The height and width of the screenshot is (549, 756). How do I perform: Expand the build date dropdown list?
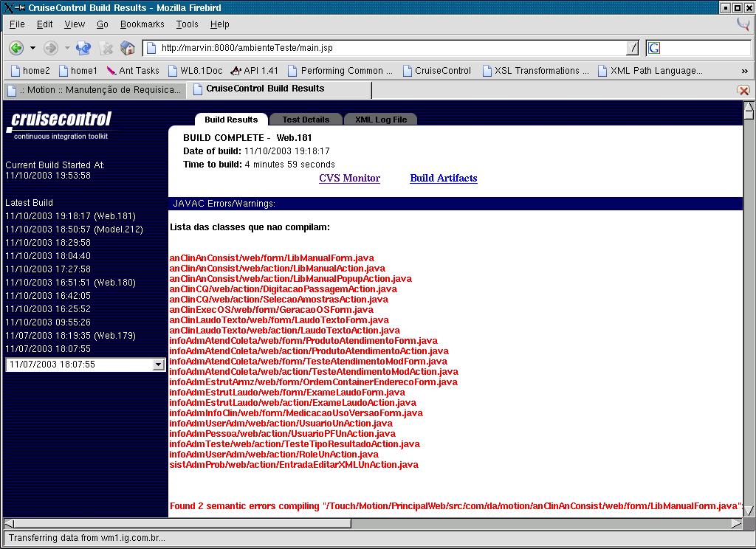pos(158,365)
